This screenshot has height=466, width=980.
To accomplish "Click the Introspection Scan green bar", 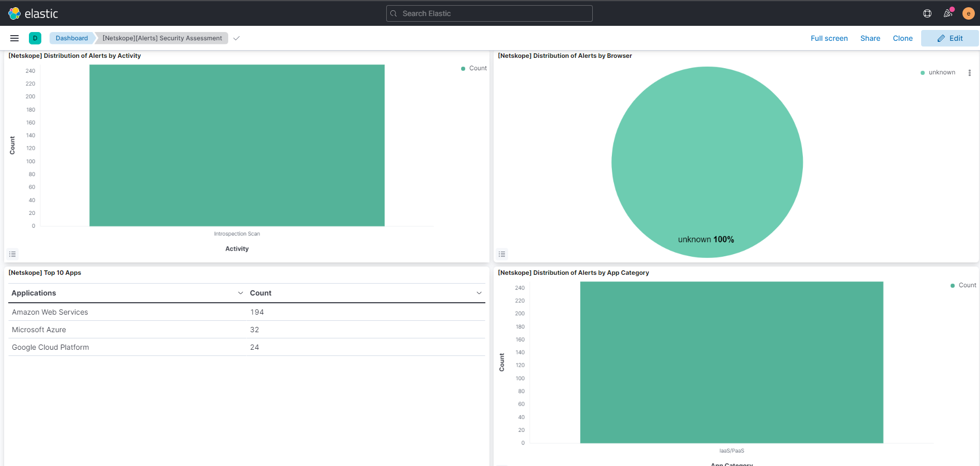I will tap(236, 145).
